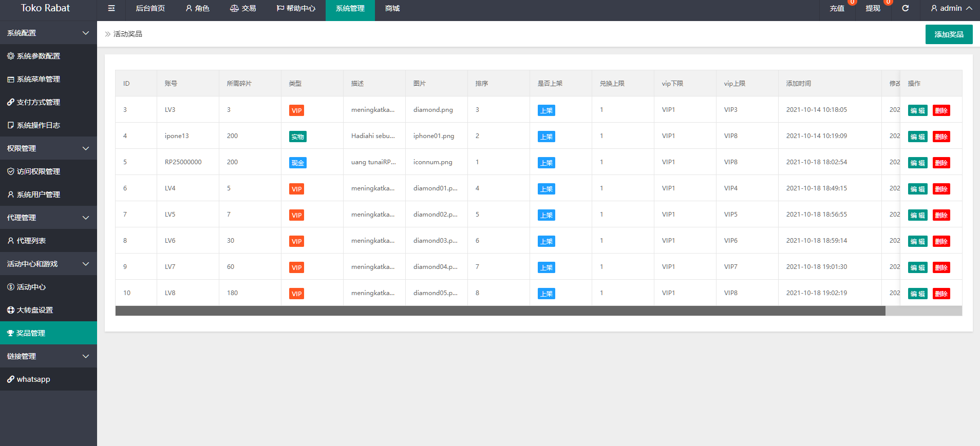Toggle 上架 status for ipone13 row
Screen dimensions: 980x446
coord(546,137)
